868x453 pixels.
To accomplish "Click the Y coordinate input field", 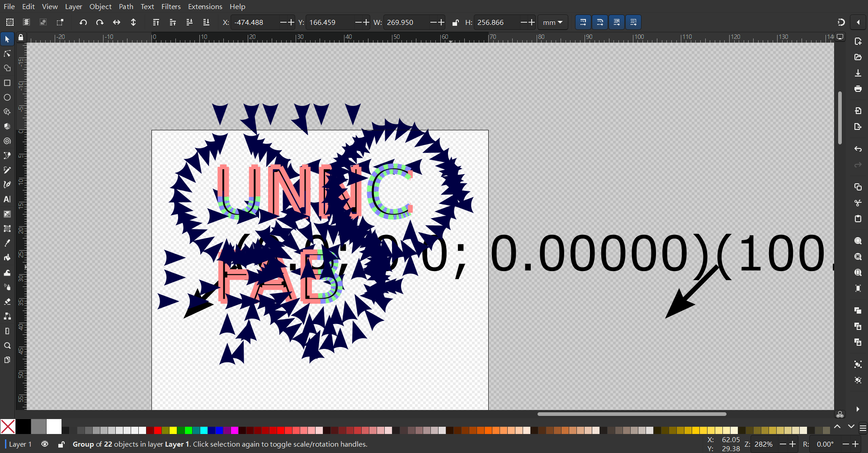I will 330,22.
